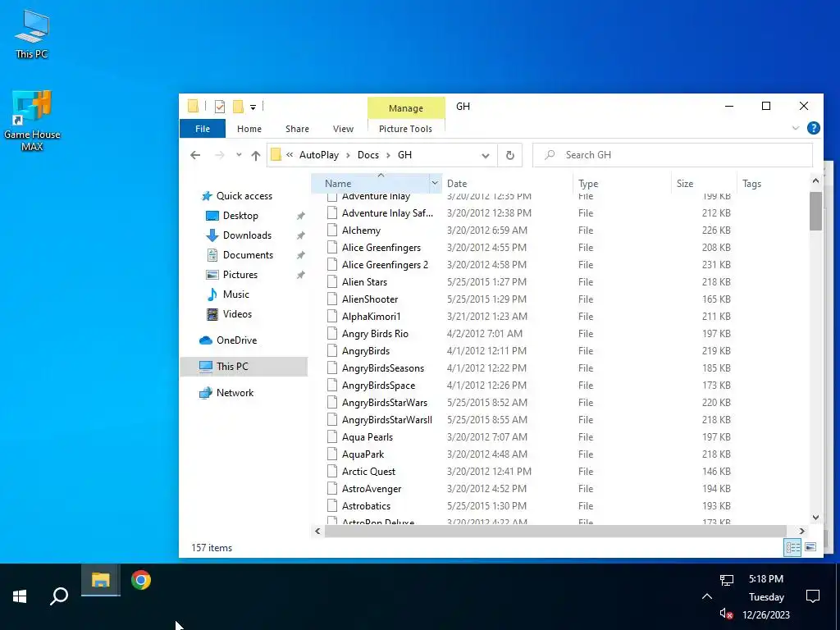This screenshot has height=630, width=840.
Task: Click the vertical scrollbar up arrow
Action: point(815,181)
